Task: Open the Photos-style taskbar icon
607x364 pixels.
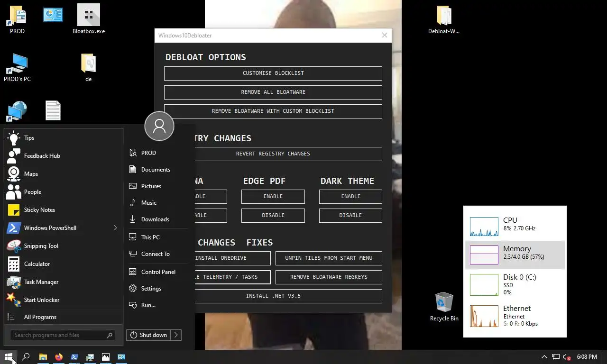Action: [106, 357]
